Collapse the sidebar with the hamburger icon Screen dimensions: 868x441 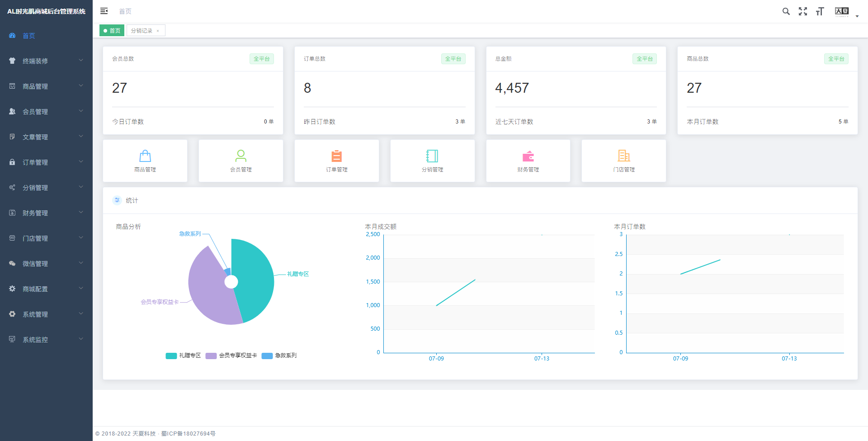(104, 11)
